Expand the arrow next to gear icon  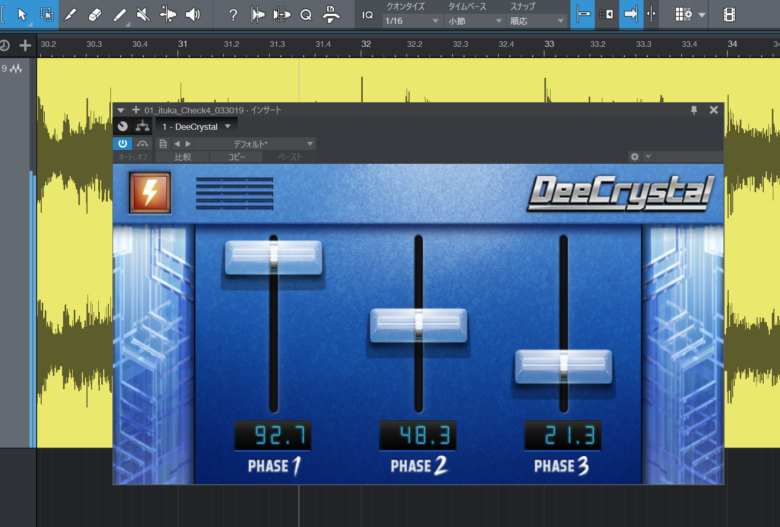648,157
